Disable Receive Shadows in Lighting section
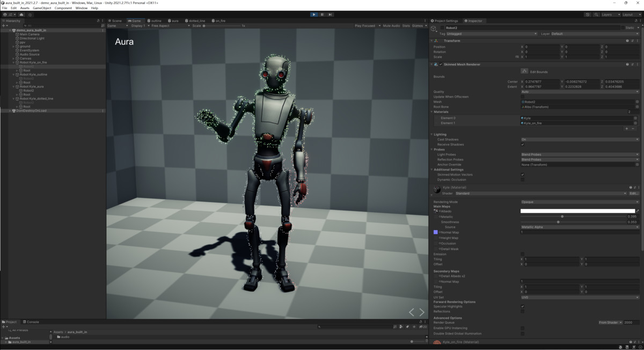Image resolution: width=644 pixels, height=350 pixels. pos(523,144)
